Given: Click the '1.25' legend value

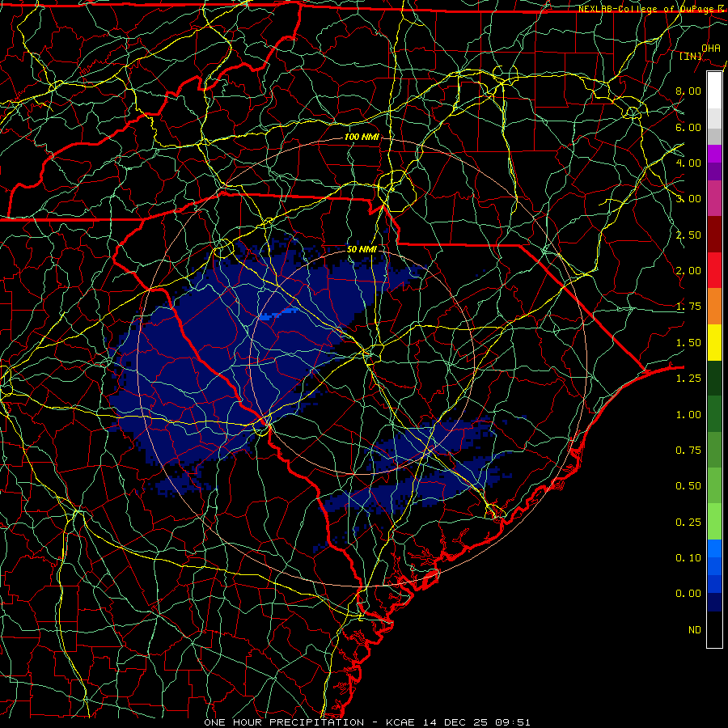Looking at the screenshot, I should (x=688, y=379).
